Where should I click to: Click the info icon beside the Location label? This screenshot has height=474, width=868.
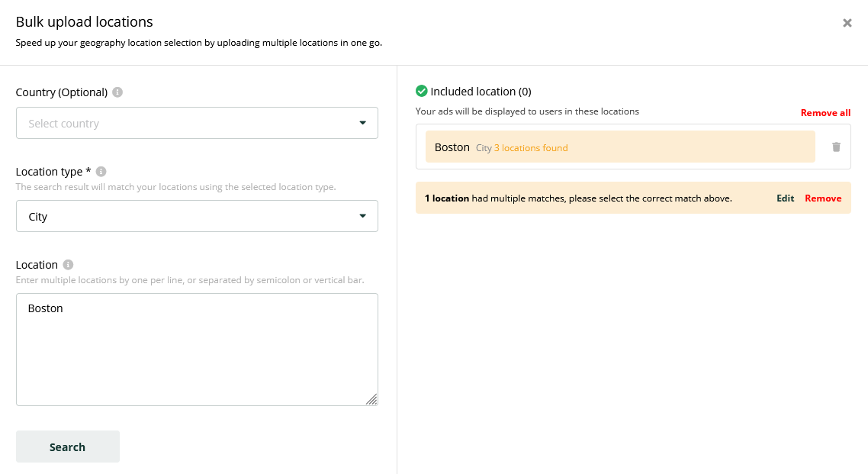68,265
